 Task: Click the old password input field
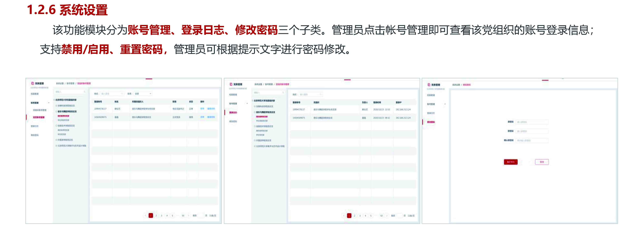click(x=532, y=122)
